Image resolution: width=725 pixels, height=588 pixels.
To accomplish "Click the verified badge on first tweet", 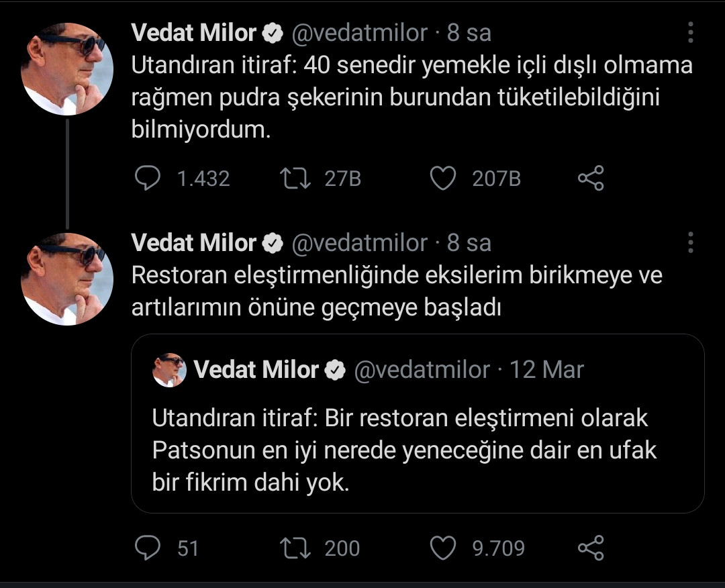I will point(272,32).
